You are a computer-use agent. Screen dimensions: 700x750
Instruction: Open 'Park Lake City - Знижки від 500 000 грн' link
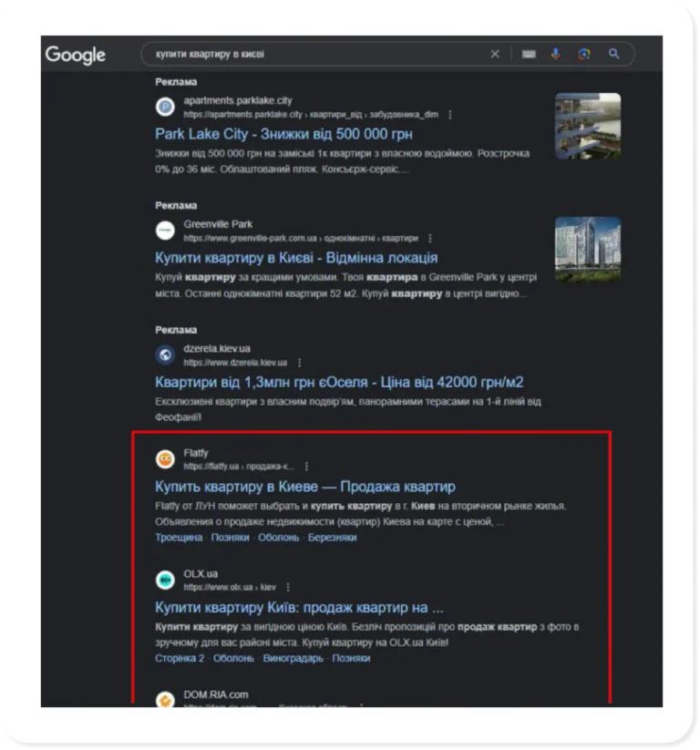tap(283, 134)
